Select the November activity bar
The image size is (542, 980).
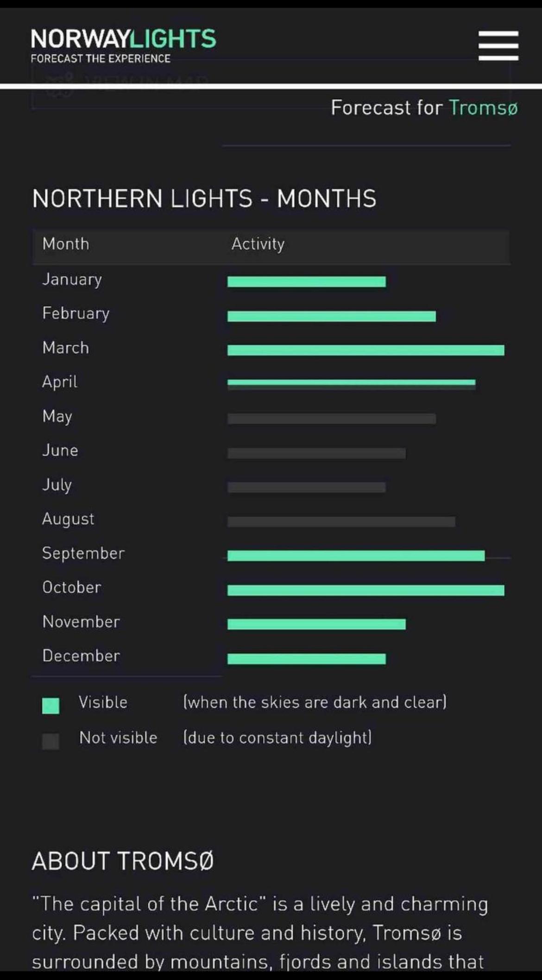(317, 624)
